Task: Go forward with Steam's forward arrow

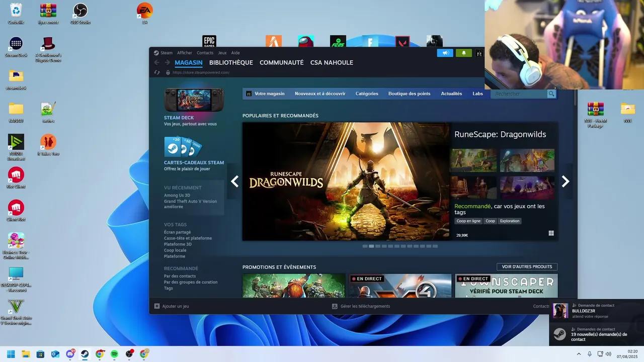Action: [168, 63]
